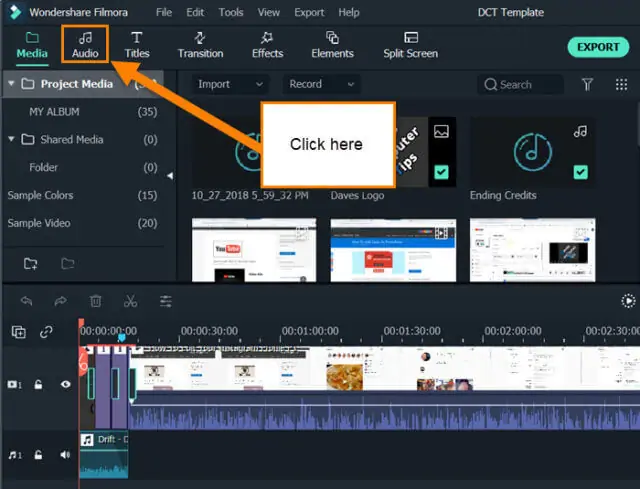Open the File menu
640x489 pixels.
(164, 12)
